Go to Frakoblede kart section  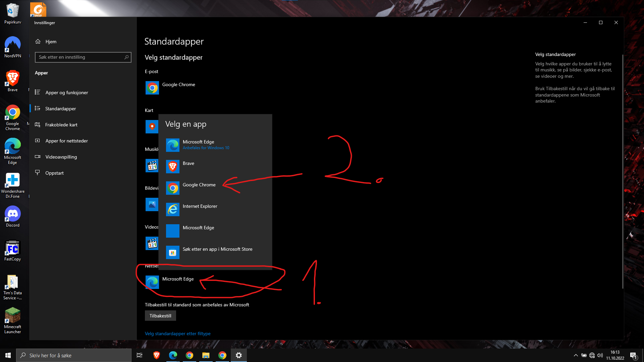click(61, 125)
